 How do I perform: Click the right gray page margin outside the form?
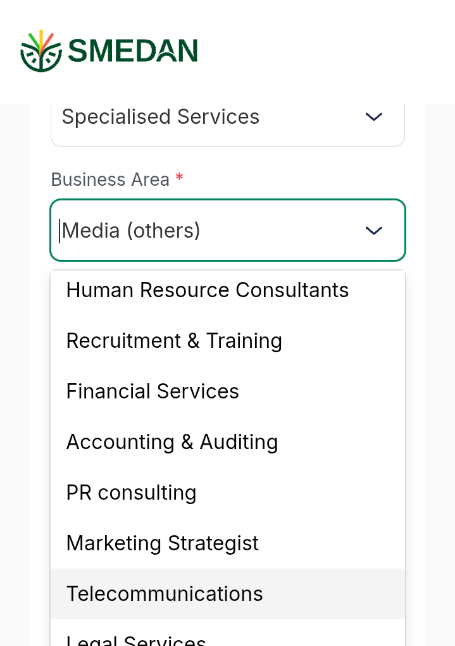pos(440,371)
